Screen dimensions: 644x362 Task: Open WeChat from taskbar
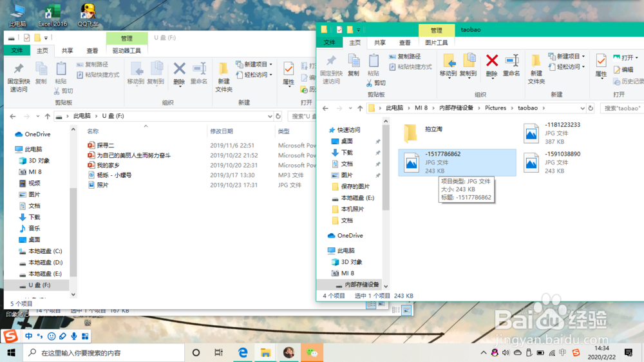[x=312, y=352]
